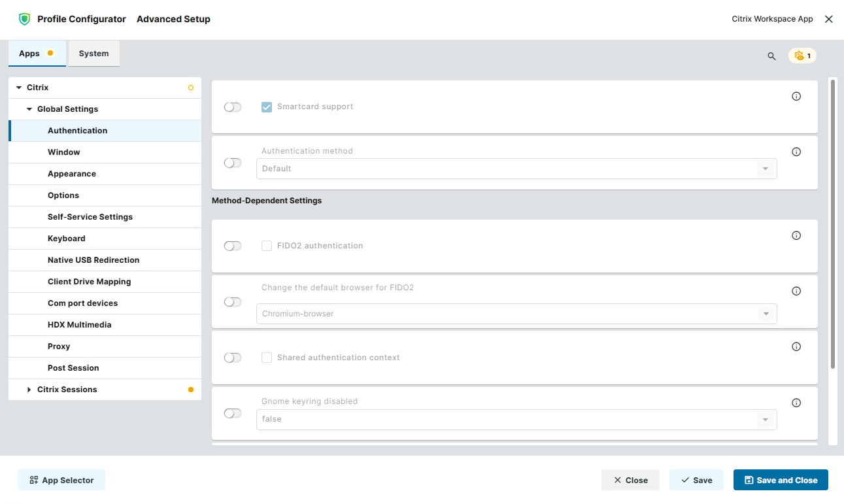Click the Close button in footer
The image size is (844, 504).
(x=630, y=480)
